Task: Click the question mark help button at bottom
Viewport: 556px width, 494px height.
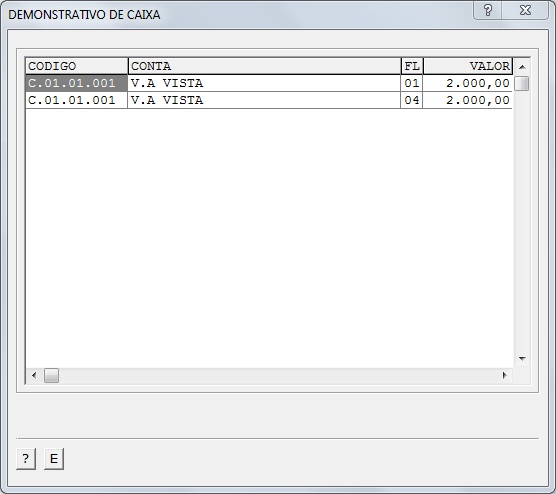Action: tap(26, 459)
